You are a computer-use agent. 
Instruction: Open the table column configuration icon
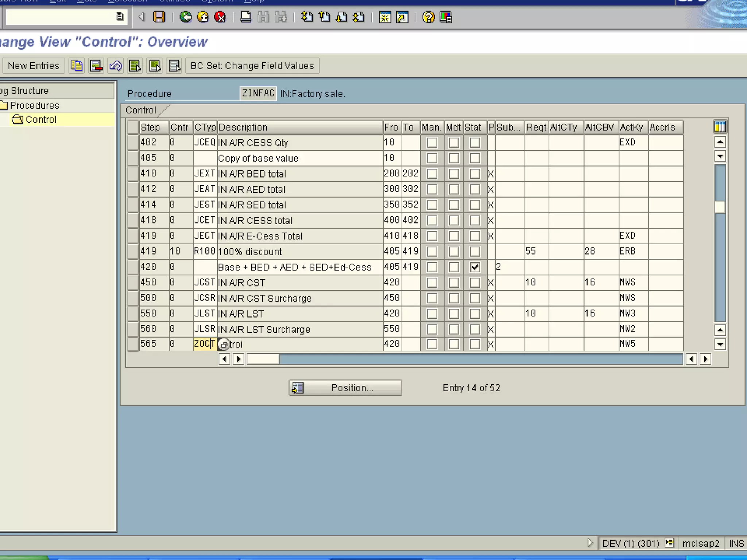720,127
